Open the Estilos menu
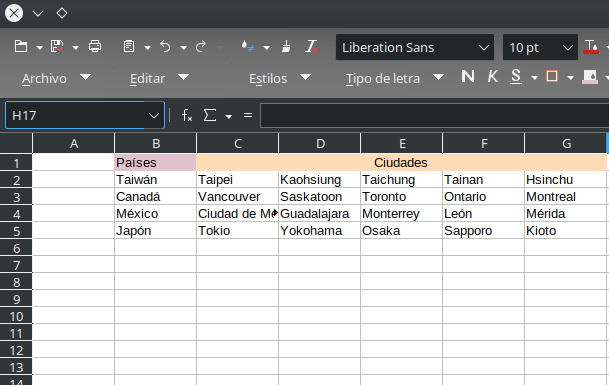The height and width of the screenshot is (385, 609). click(280, 78)
